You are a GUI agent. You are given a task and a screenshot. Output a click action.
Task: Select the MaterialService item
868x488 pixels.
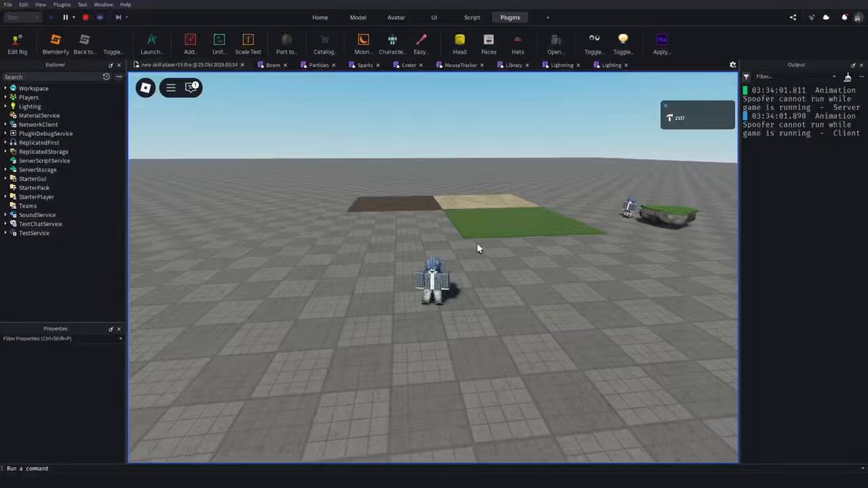39,116
